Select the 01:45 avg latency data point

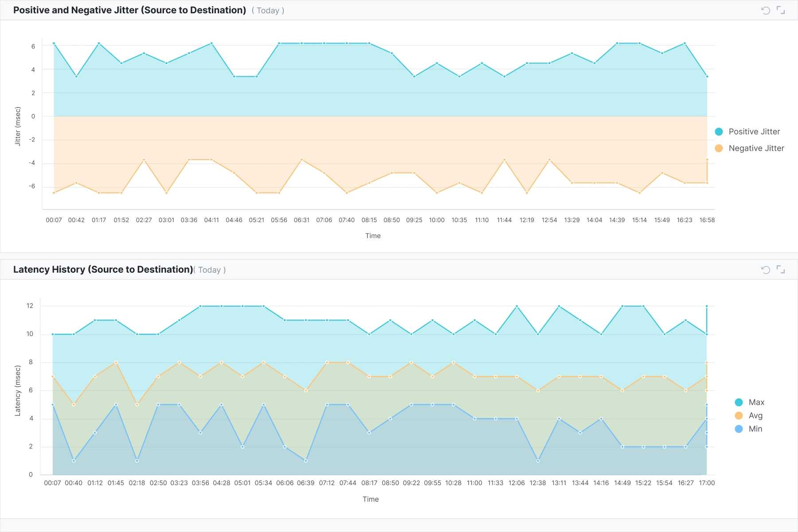116,362
